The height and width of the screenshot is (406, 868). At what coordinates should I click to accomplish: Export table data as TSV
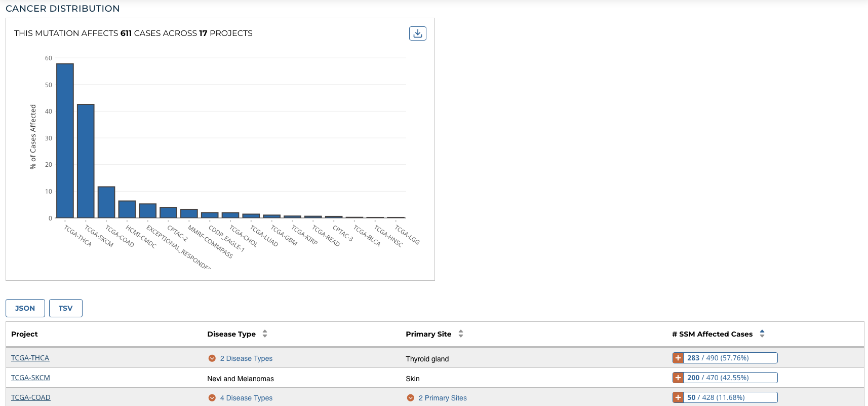(x=65, y=308)
